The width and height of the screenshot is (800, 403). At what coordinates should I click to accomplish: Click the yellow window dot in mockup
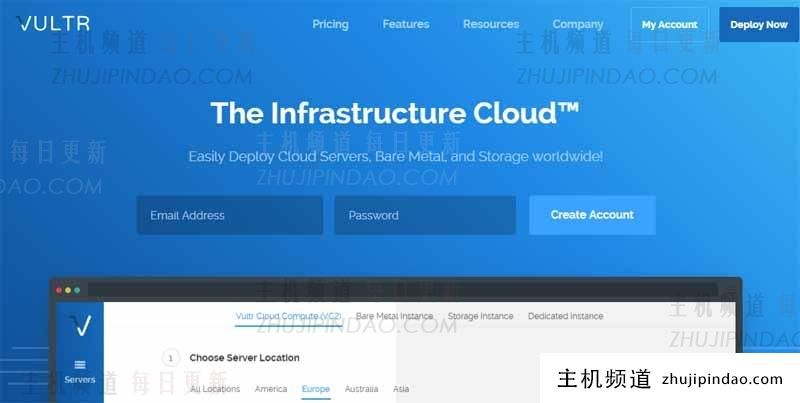click(x=68, y=290)
